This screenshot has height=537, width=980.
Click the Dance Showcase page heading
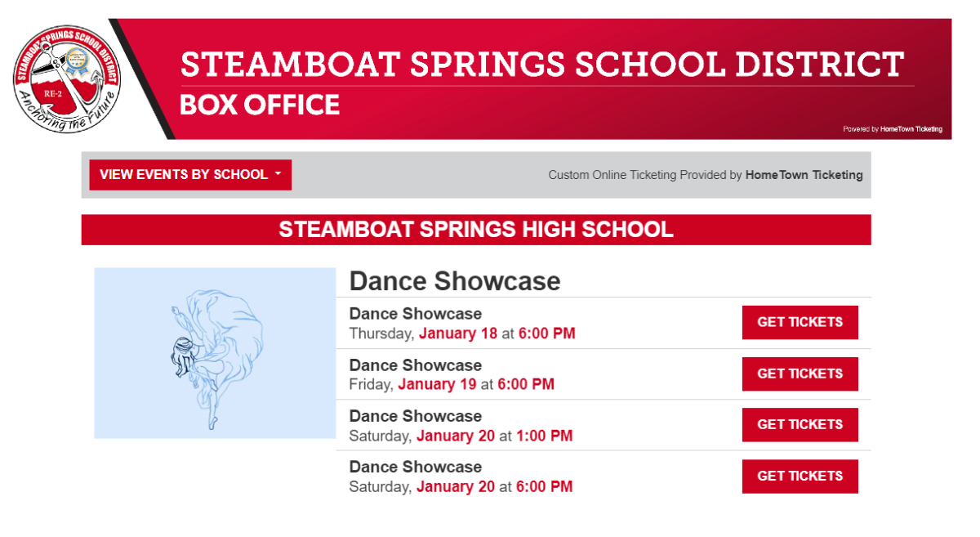pyautogui.click(x=455, y=280)
